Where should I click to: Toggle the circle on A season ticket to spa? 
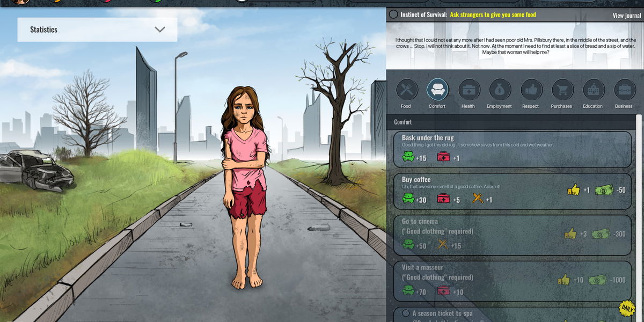tap(406, 313)
